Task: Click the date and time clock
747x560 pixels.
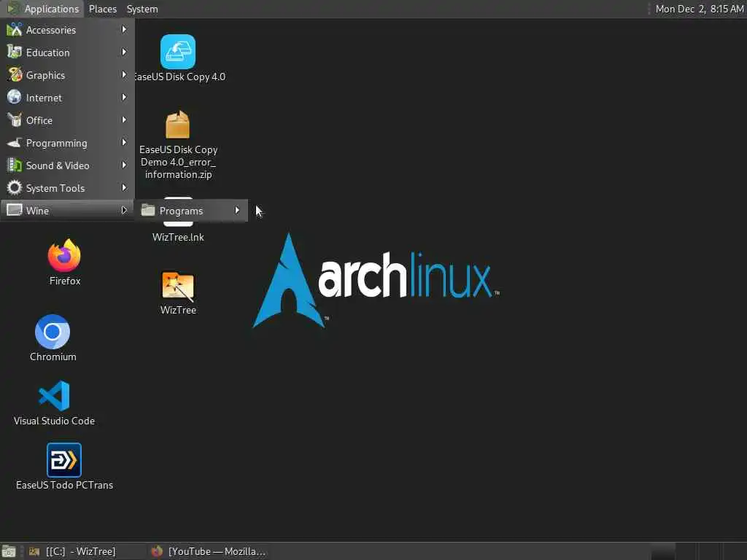Action: coord(700,9)
